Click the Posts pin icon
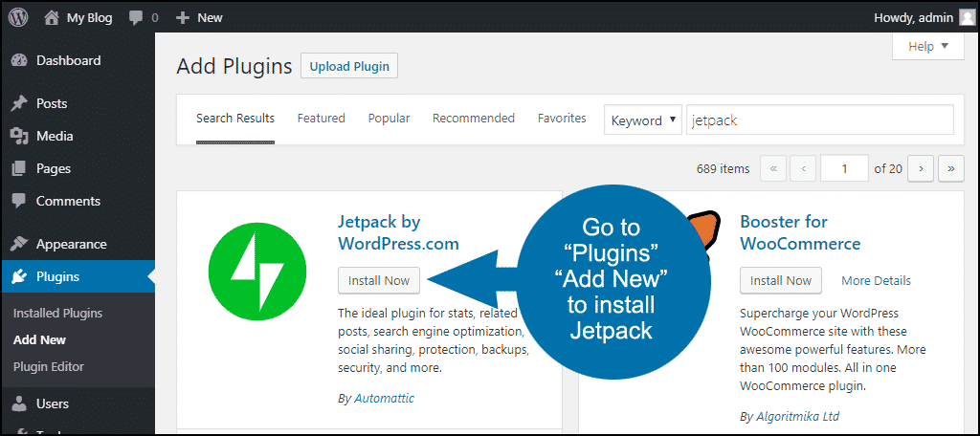980x436 pixels. [x=19, y=103]
